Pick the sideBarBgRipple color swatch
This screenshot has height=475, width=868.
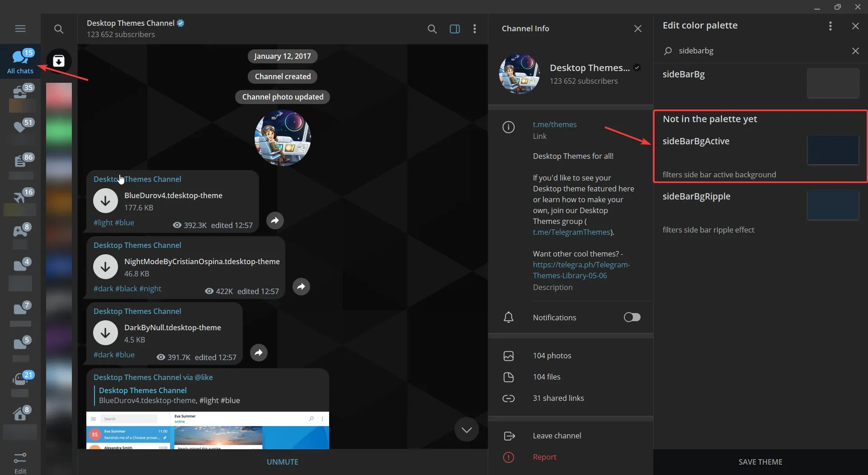pyautogui.click(x=833, y=205)
